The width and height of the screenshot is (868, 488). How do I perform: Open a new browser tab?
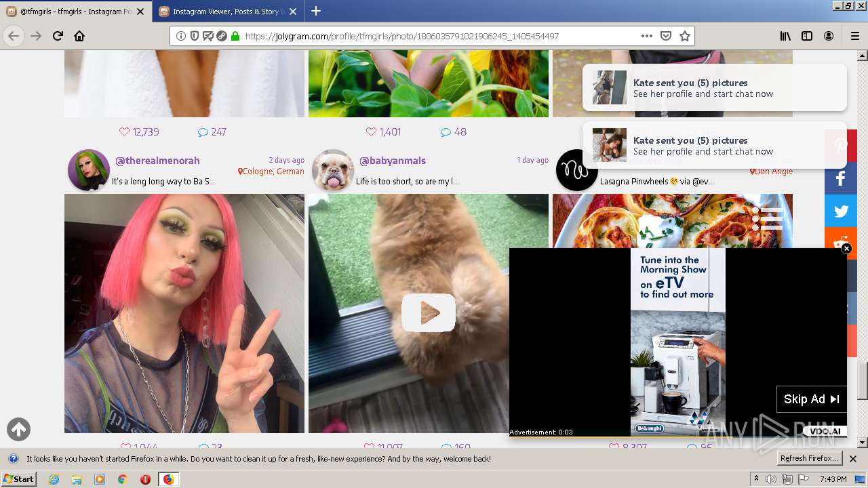pyautogui.click(x=316, y=11)
